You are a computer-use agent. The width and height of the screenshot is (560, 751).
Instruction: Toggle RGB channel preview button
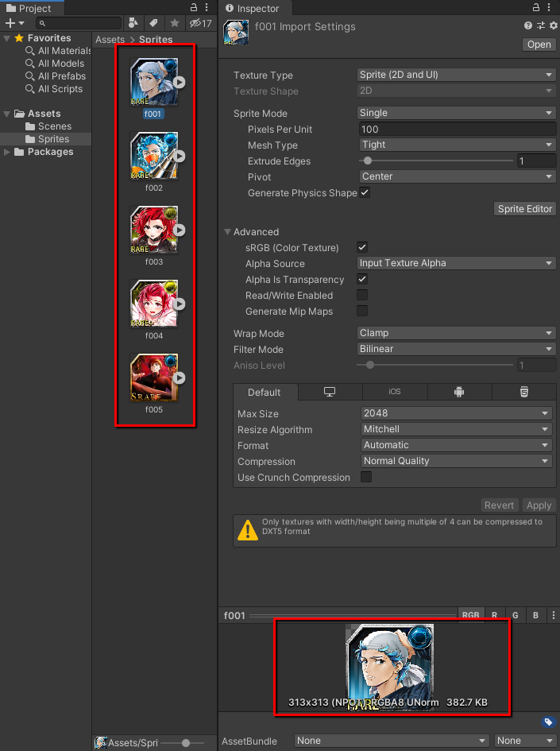click(470, 615)
